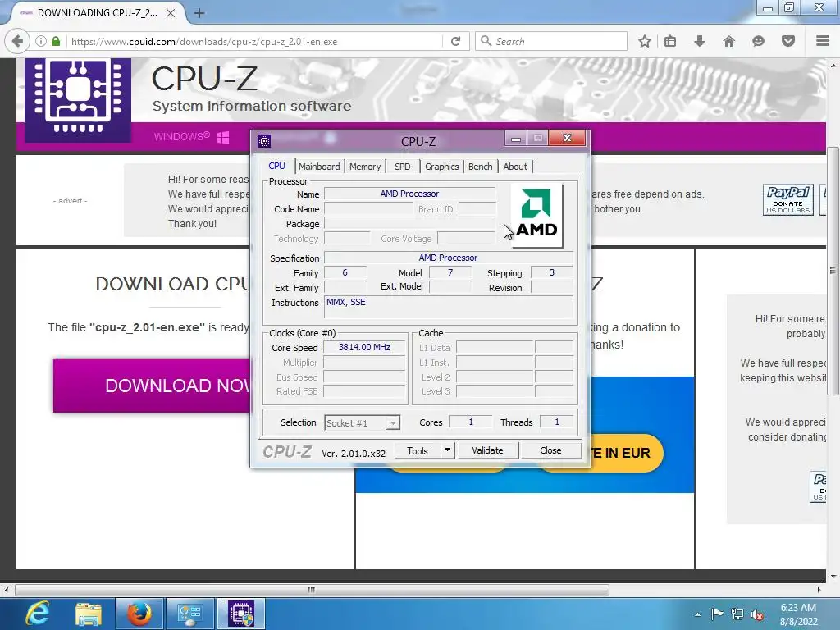Viewport: 840px width, 630px height.
Task: Open a new browser tab with plus icon
Action: (x=199, y=13)
